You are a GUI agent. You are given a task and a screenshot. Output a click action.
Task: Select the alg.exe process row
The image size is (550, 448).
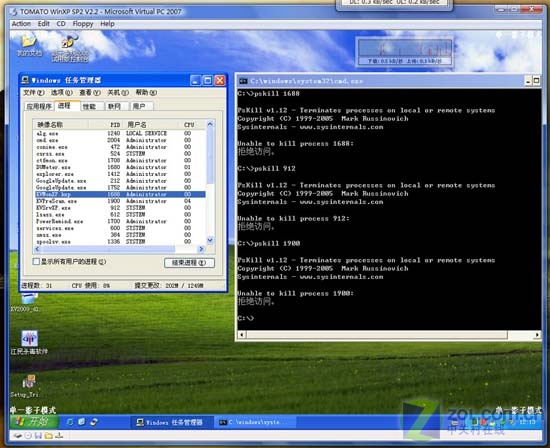120,133
